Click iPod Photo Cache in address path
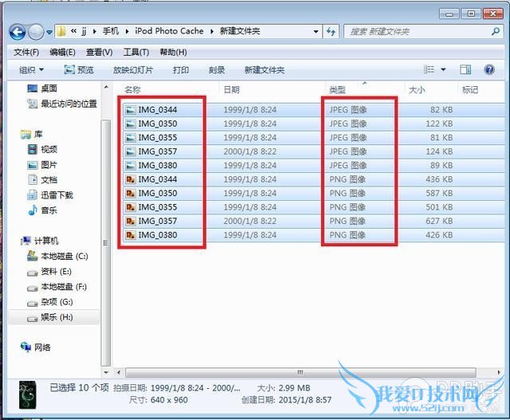This screenshot has width=510, height=420. coord(169,31)
